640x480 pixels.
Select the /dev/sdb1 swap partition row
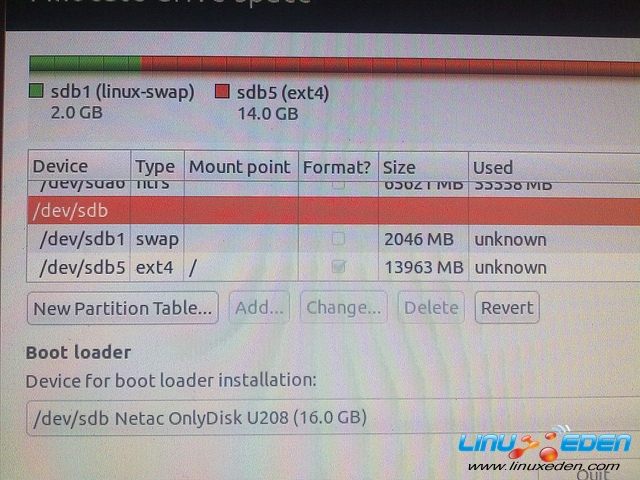[x=333, y=239]
